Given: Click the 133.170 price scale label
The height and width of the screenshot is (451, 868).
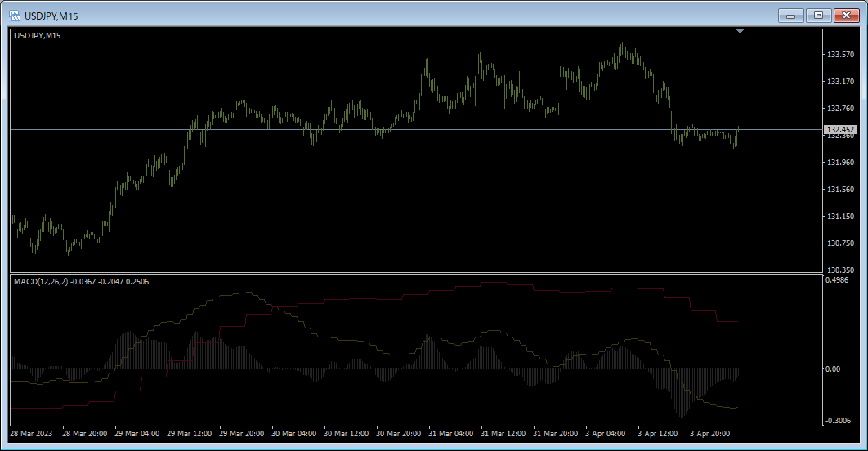Looking at the screenshot, I should tap(840, 82).
